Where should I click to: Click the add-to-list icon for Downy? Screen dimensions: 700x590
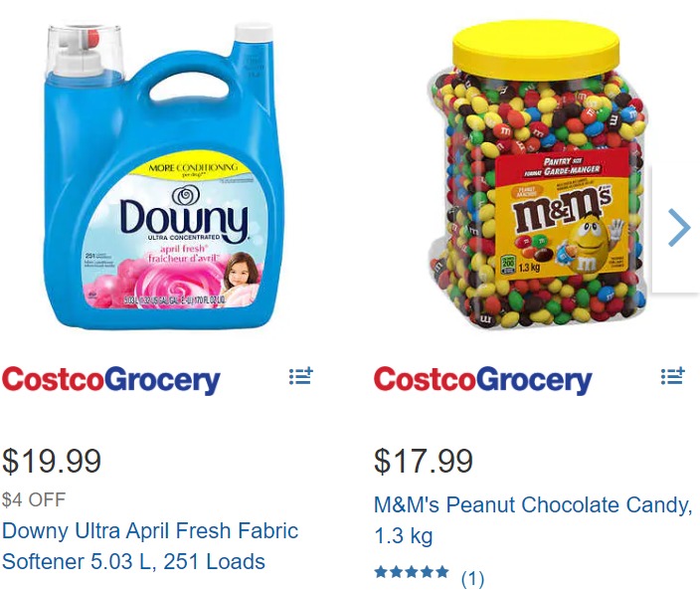(x=300, y=376)
